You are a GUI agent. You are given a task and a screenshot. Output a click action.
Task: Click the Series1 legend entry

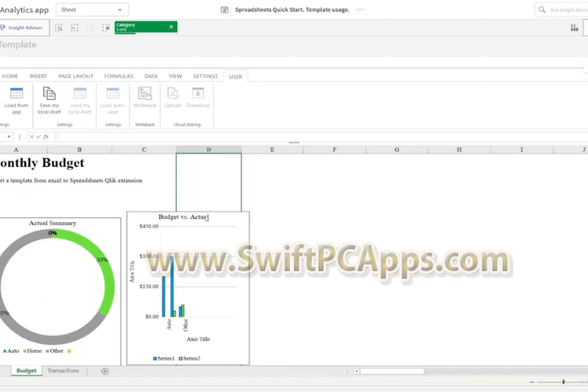pyautogui.click(x=164, y=359)
